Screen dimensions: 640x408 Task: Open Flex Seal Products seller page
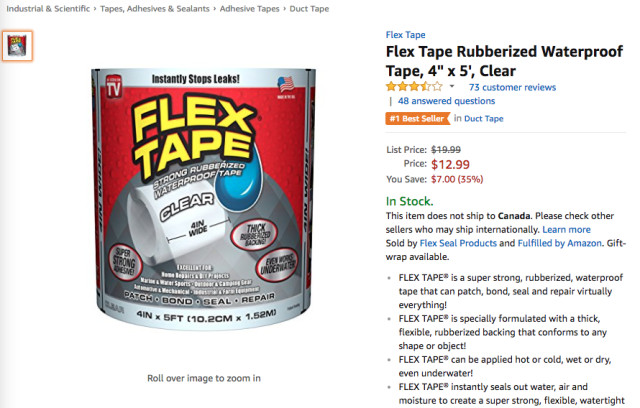tap(458, 243)
